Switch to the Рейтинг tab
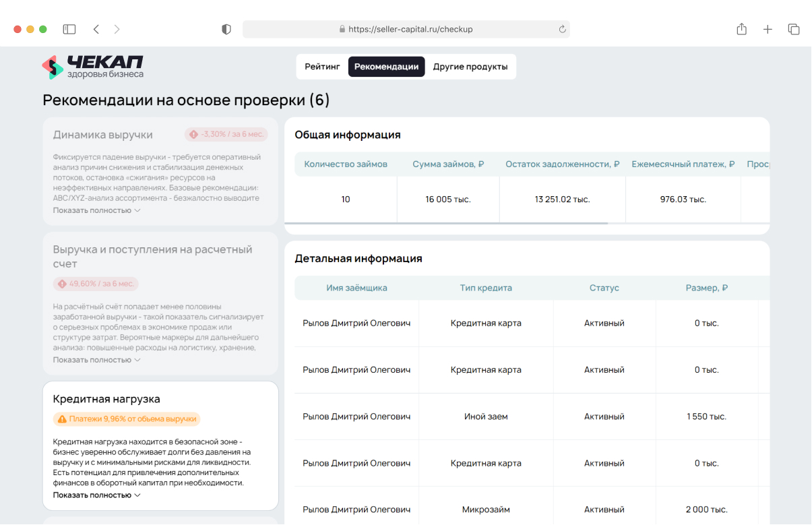 tap(322, 67)
